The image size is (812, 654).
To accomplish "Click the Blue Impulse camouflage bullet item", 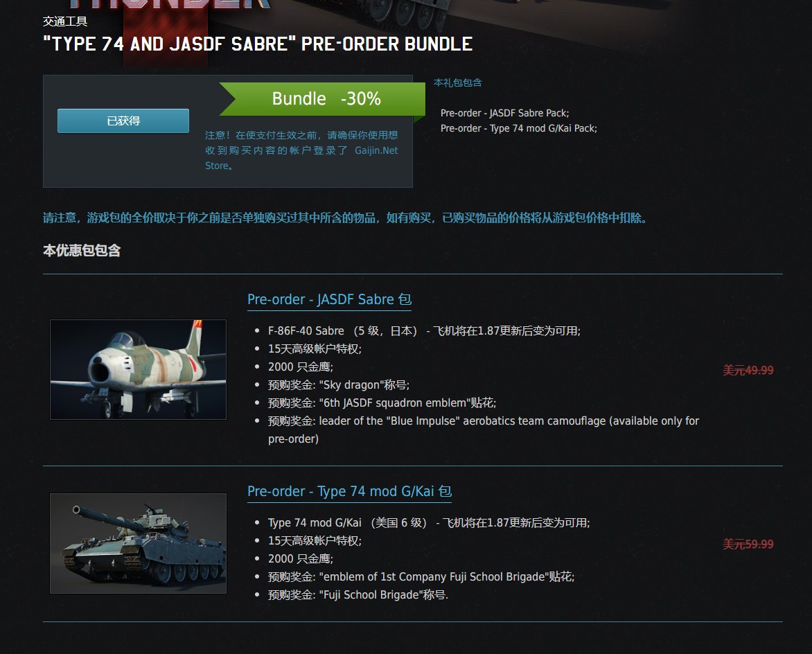I will pos(484,430).
